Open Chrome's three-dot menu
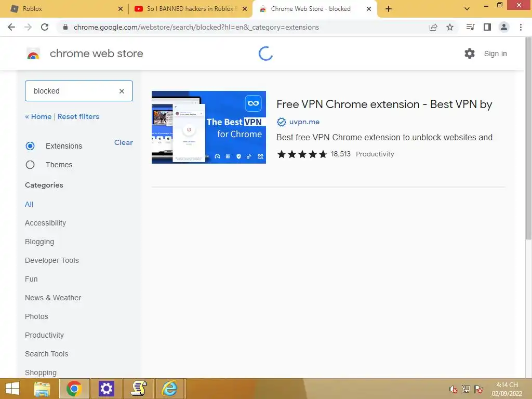The width and height of the screenshot is (532, 399). (x=521, y=27)
